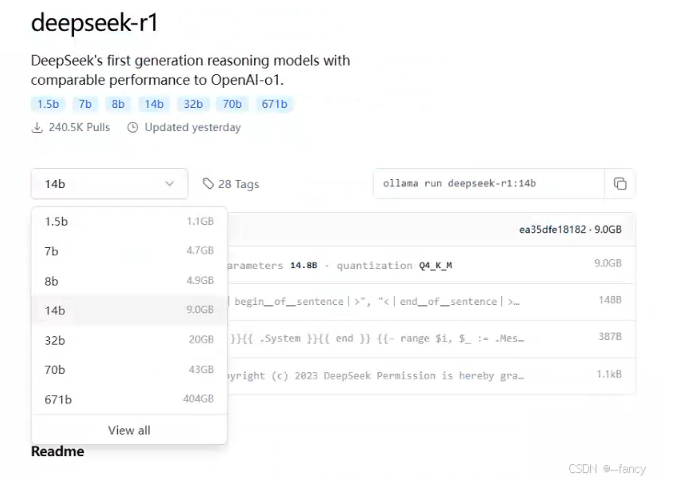This screenshot has width=700, height=491.
Task: Click the download pulls icon
Action: (37, 128)
